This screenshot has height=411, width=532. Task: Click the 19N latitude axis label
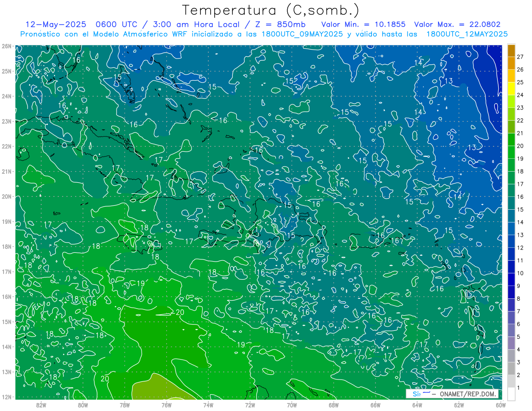pos(6,222)
